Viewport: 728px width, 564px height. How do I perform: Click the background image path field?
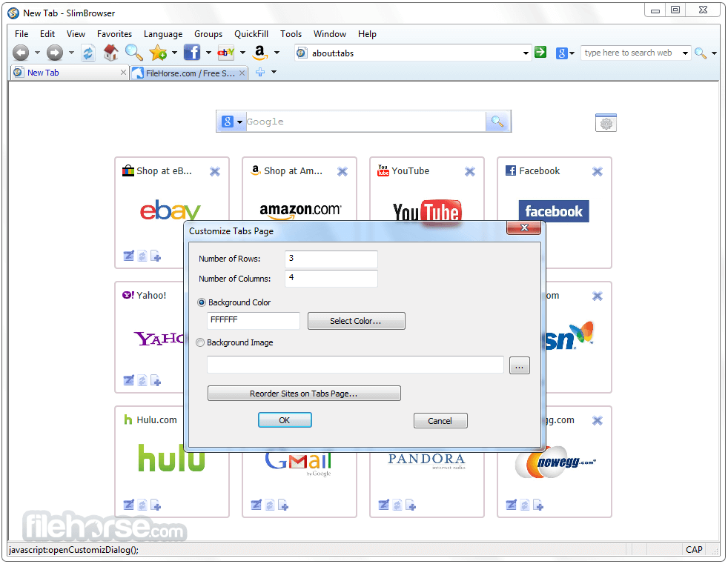[355, 365]
